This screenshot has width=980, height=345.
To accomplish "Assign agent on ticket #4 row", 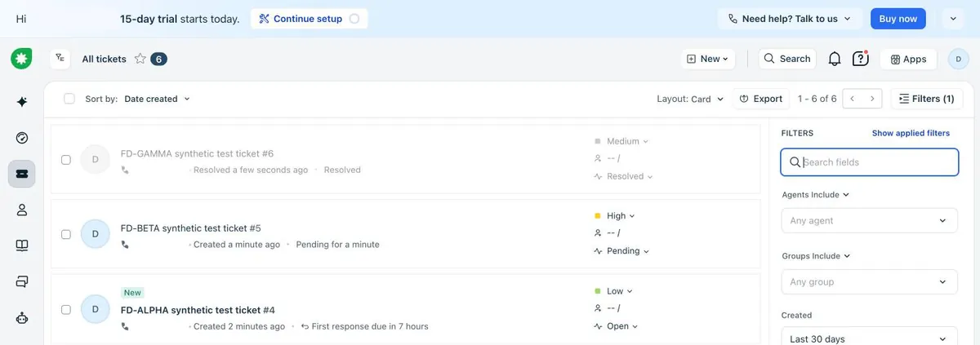I will [607, 308].
